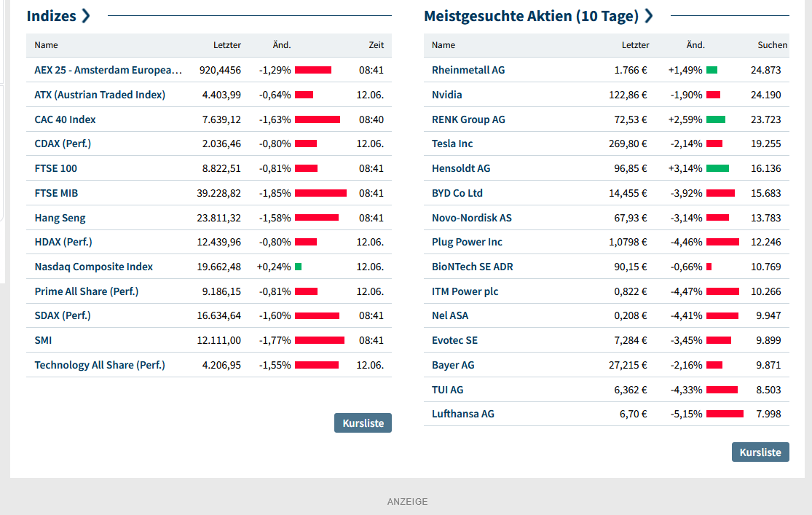Select Plug Power Inc stock

click(x=467, y=242)
